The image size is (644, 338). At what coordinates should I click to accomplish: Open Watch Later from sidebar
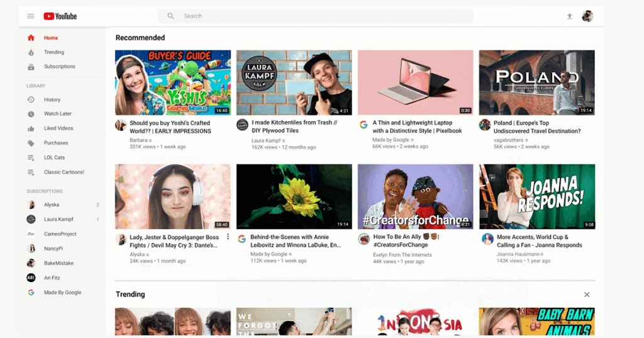57,114
